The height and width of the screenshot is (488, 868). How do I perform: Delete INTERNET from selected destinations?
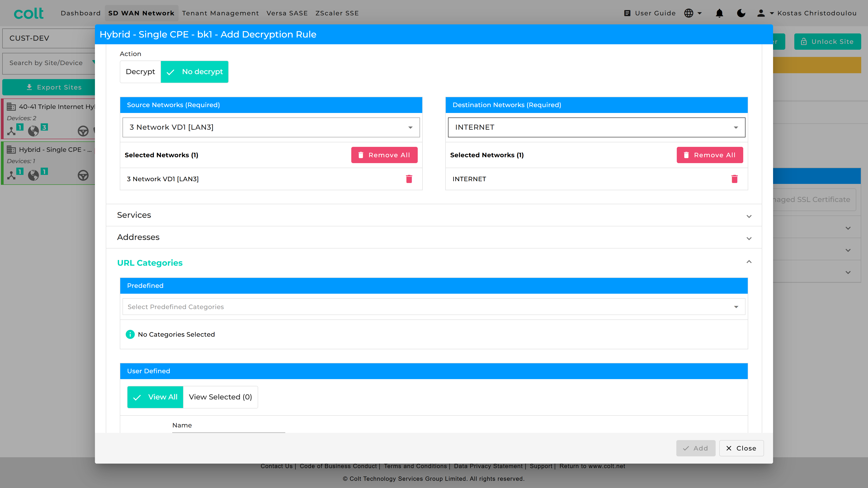pyautogui.click(x=735, y=179)
